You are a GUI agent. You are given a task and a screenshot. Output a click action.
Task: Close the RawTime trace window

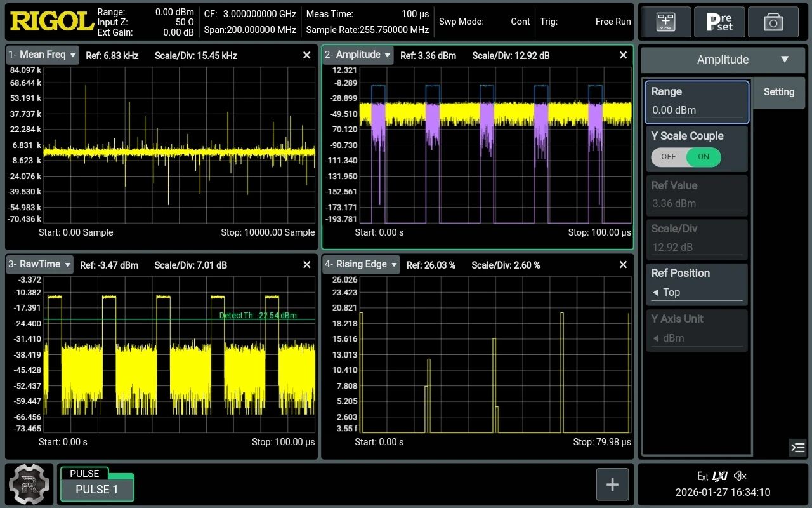307,265
